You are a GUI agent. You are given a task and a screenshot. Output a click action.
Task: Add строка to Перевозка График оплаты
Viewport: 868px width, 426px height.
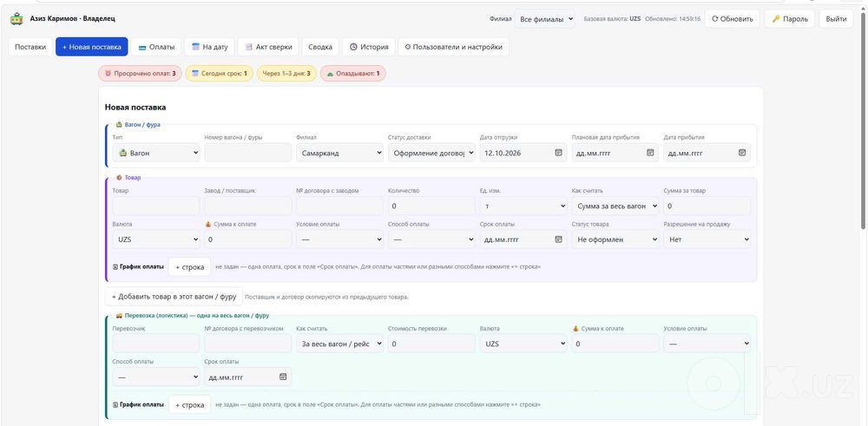pos(189,405)
